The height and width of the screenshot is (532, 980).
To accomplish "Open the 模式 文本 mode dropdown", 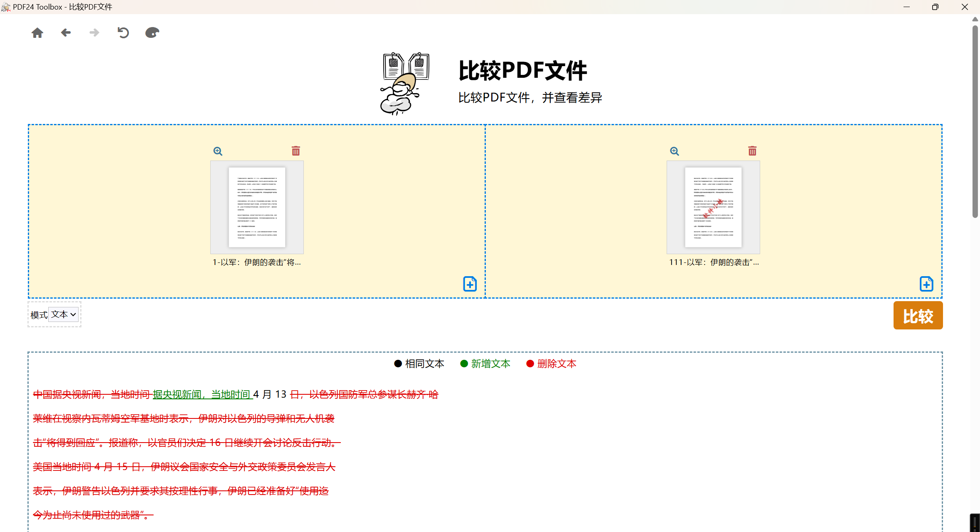I will click(x=64, y=314).
